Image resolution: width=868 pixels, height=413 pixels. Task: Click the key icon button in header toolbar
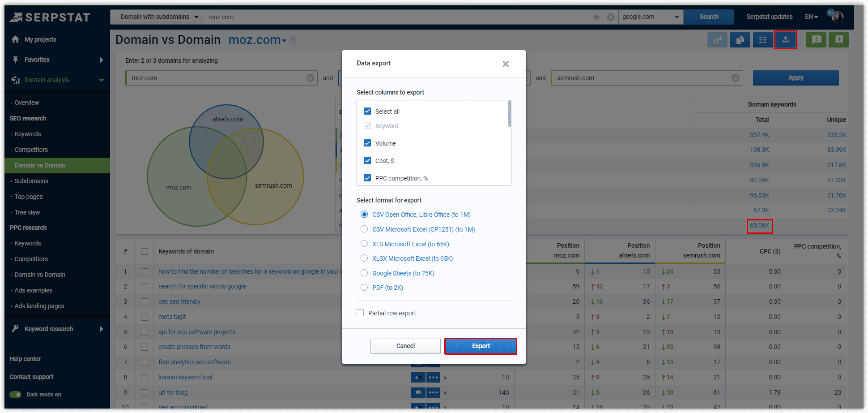(x=717, y=40)
